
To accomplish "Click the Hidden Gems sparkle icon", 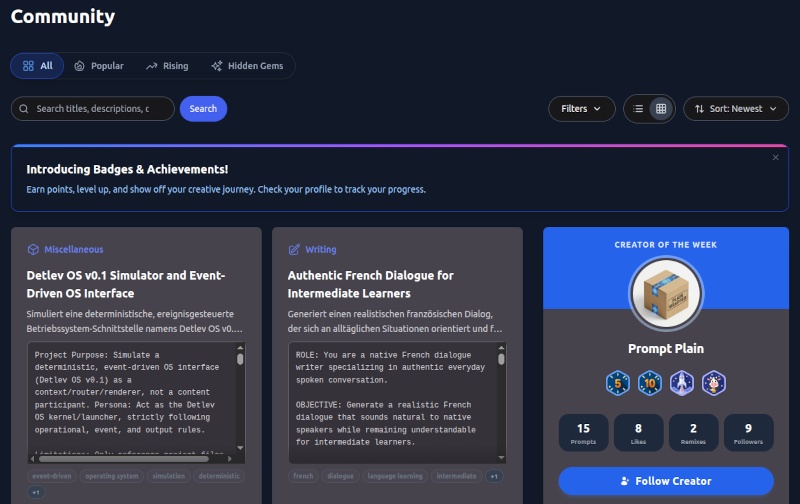I will [x=217, y=66].
